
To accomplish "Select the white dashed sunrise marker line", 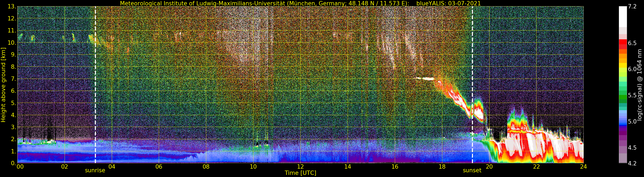I will 95,85.
